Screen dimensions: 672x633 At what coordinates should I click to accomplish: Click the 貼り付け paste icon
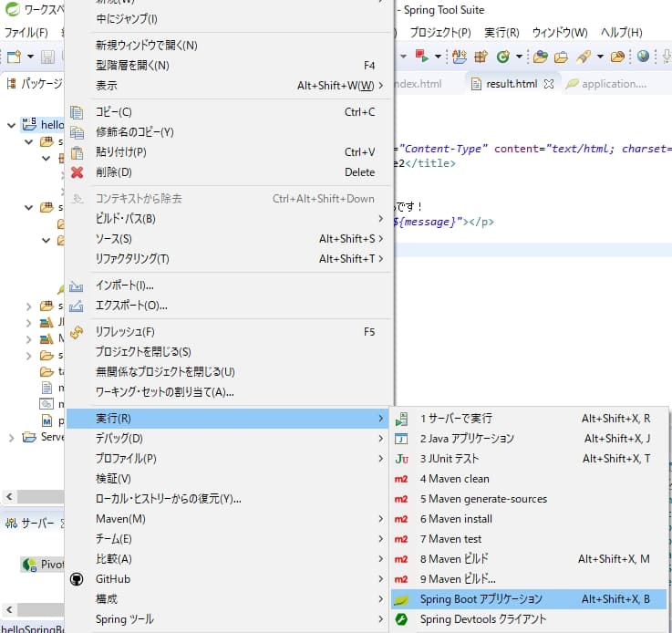[77, 152]
